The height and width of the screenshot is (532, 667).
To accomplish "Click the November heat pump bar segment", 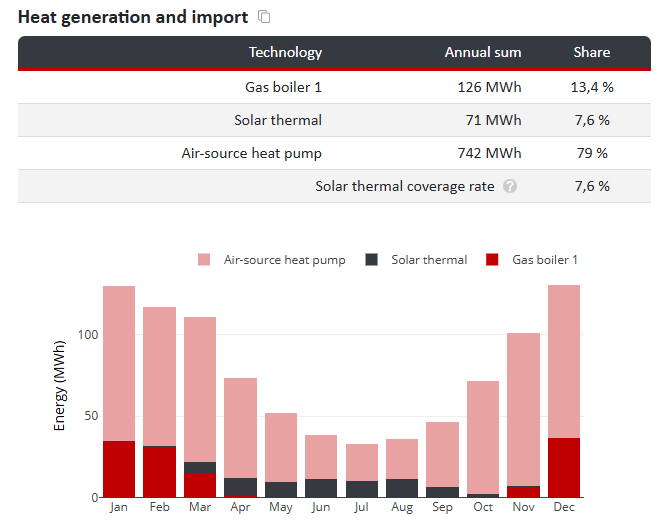I will [x=523, y=410].
